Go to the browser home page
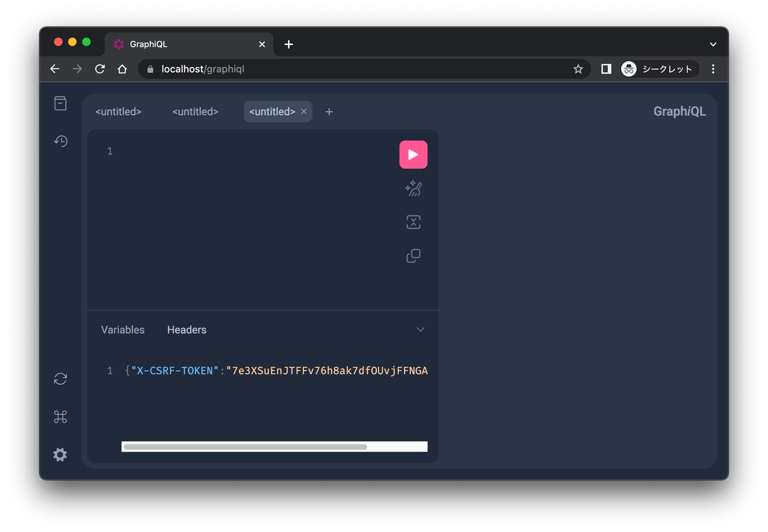 tap(122, 69)
